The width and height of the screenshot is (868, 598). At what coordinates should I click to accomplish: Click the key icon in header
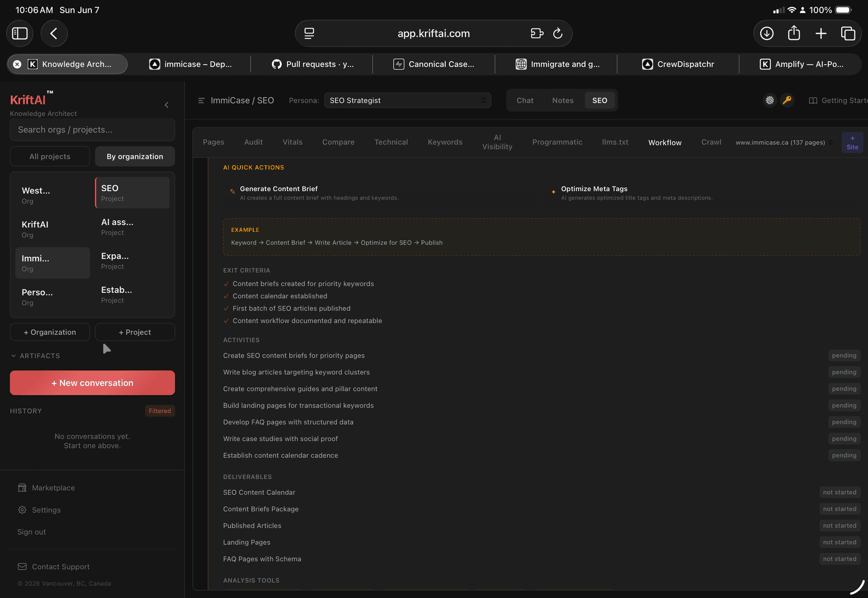tap(787, 100)
